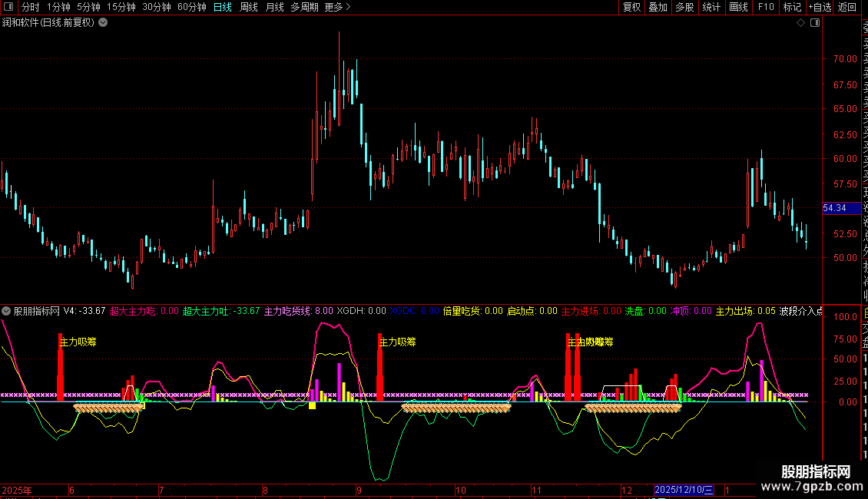This screenshot has height=499, width=868.
Task: Open the 多周期 multi-period view
Action: [304, 7]
